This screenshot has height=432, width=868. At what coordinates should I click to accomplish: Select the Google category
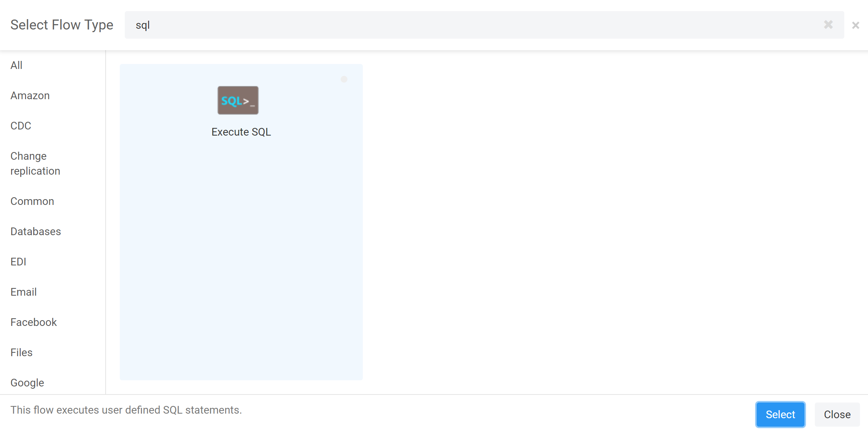pyautogui.click(x=27, y=383)
